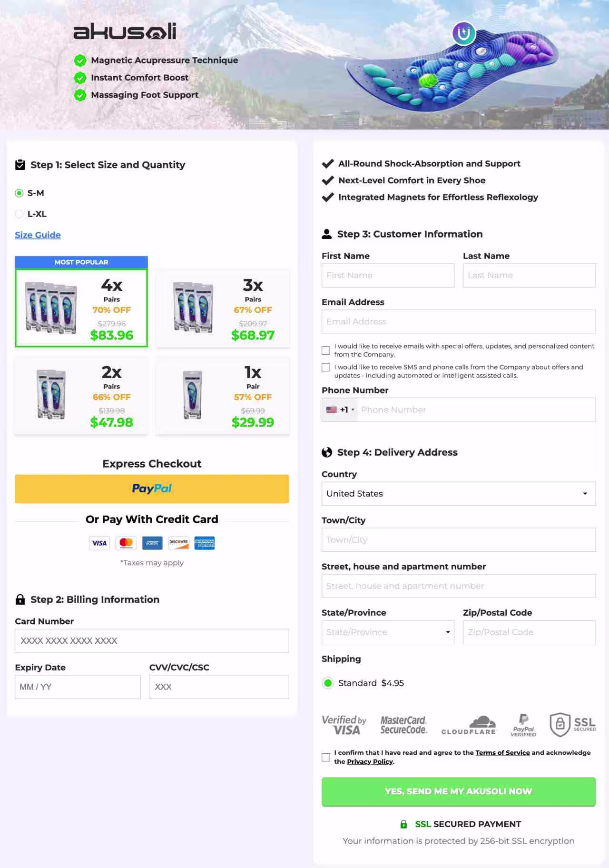Viewport: 609px width, 868px height.
Task: Check the receive SMS and calls box
Action: [326, 367]
